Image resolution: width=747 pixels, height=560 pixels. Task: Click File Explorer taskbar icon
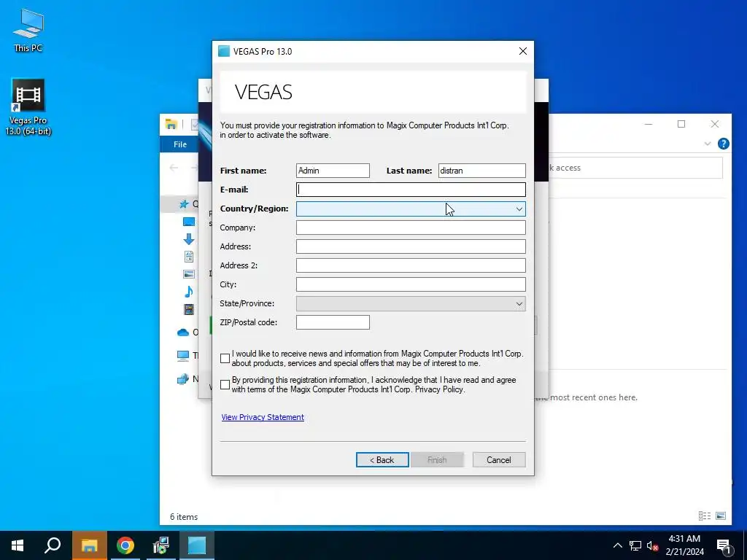[89, 545]
